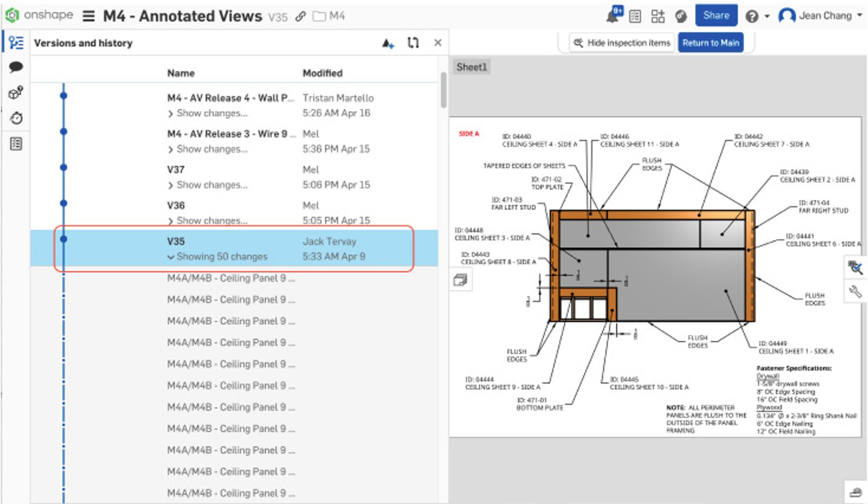Select the versions and history icon in sidebar
Viewport: 868px width, 504px height.
pyautogui.click(x=16, y=42)
